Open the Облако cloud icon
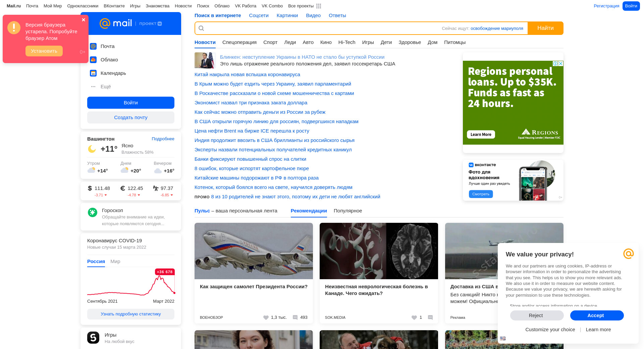The height and width of the screenshot is (349, 644). (93, 60)
